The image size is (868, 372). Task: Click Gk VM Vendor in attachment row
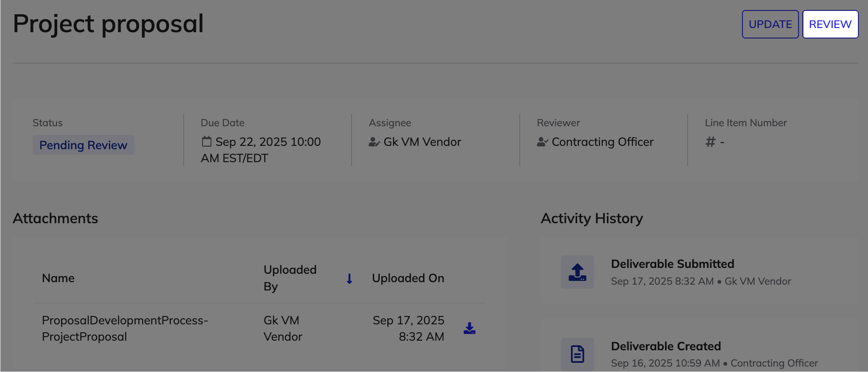(x=283, y=329)
